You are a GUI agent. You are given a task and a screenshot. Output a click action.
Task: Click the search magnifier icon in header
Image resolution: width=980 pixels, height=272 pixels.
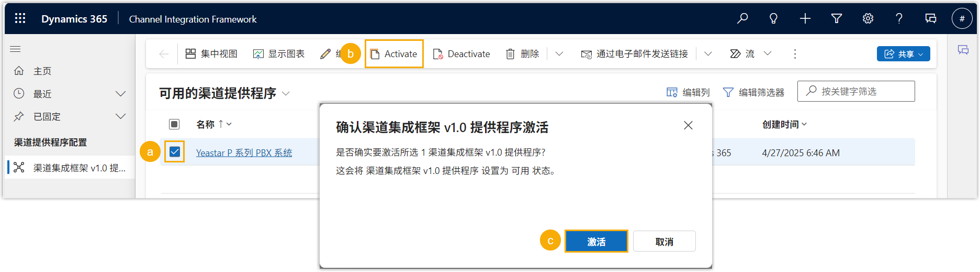pos(742,19)
